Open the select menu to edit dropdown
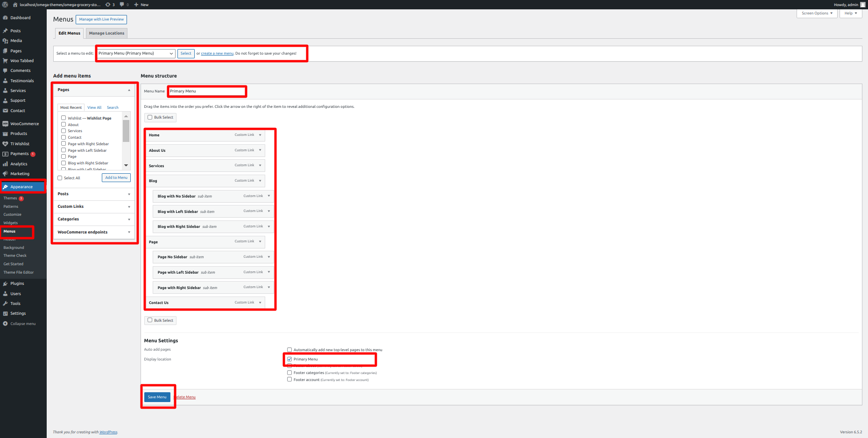 (136, 53)
